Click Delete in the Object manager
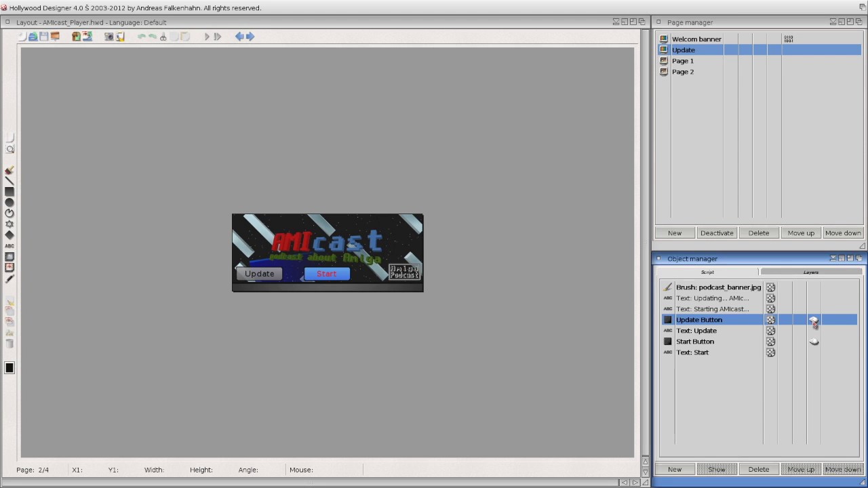Image resolution: width=868 pixels, height=488 pixels. [x=759, y=470]
